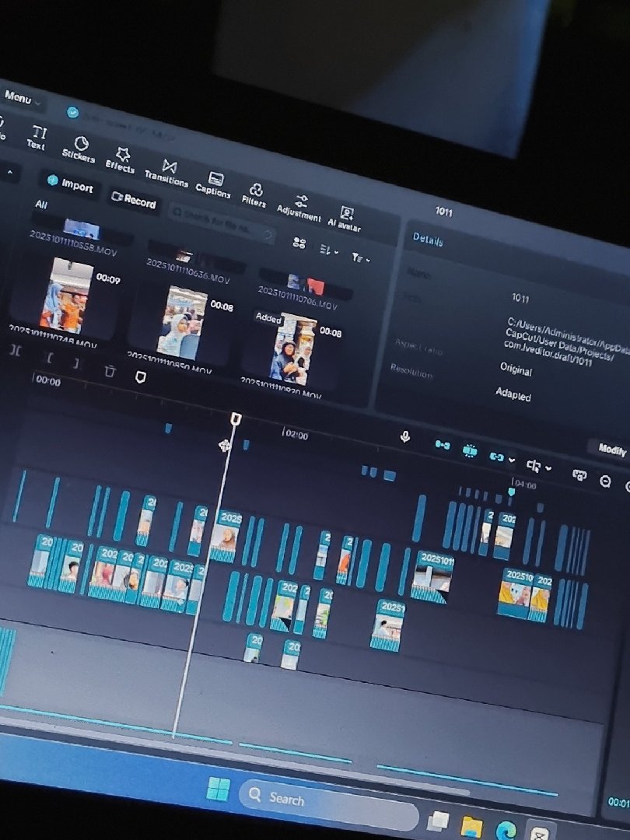Delete selected clip with trash icon

pos(110,372)
